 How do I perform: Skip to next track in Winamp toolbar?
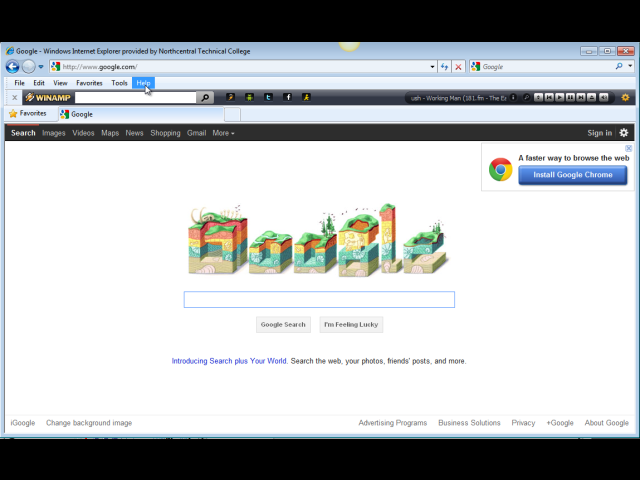point(581,97)
